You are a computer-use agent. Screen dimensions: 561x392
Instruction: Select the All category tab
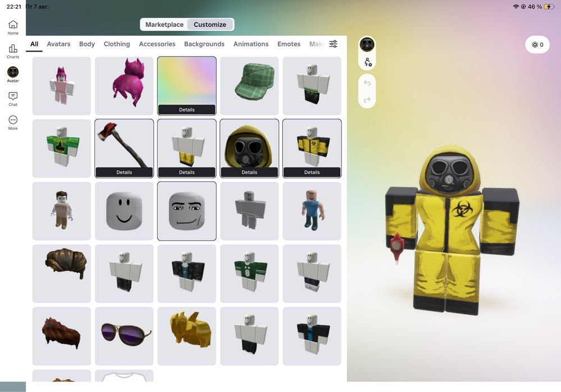34,44
